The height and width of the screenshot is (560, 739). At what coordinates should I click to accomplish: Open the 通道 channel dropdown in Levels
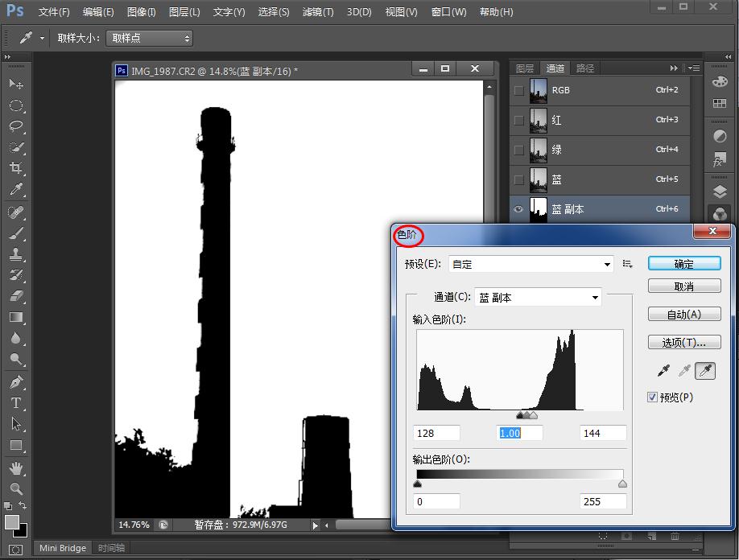(x=538, y=297)
